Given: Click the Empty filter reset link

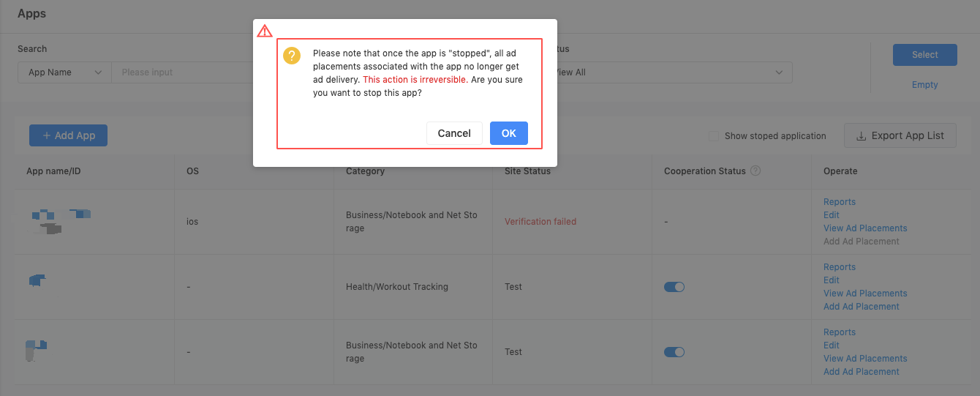Looking at the screenshot, I should coord(924,85).
